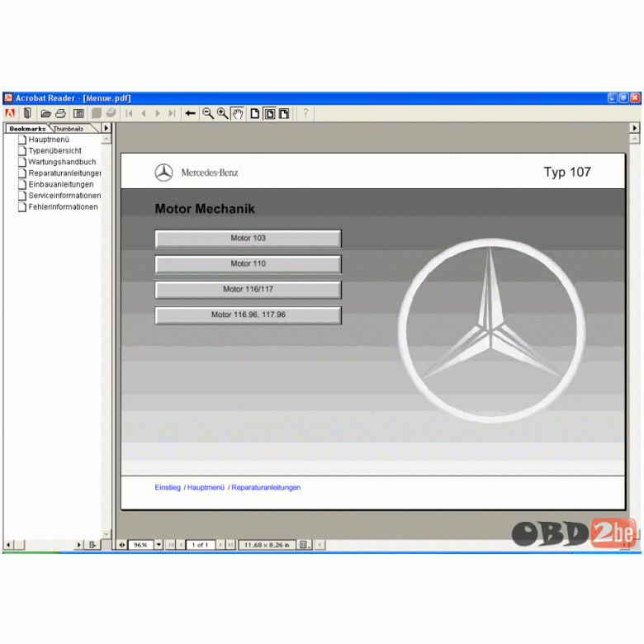644x644 pixels.
Task: Click the document vertical scroll up arrow
Action: pyautogui.click(x=635, y=139)
